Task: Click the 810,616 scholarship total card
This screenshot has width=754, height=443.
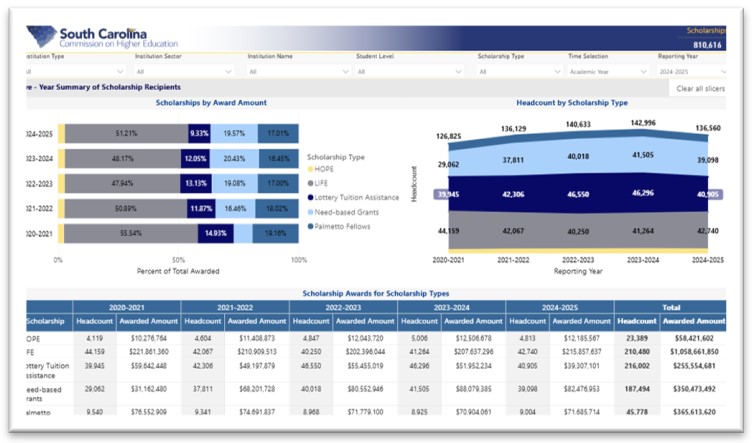Action: pos(707,45)
